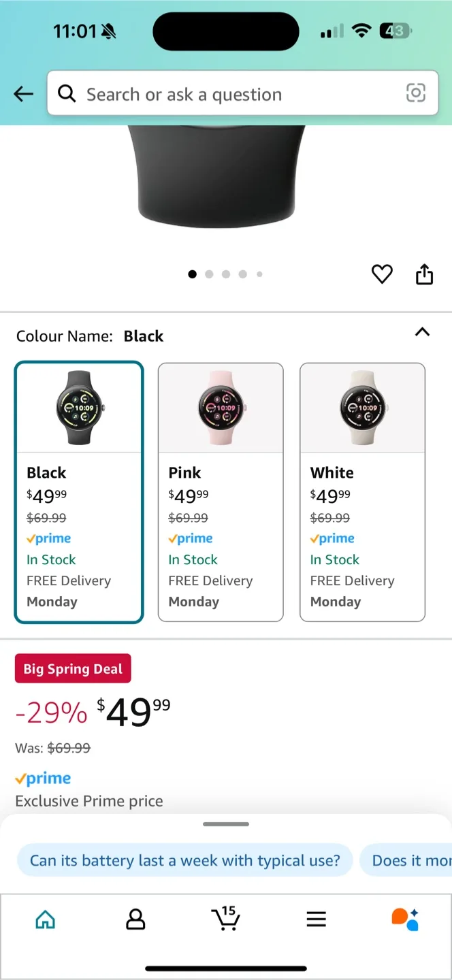The width and height of the screenshot is (452, 980).
Task: Select the second carousel dot indicator
Action: (209, 274)
